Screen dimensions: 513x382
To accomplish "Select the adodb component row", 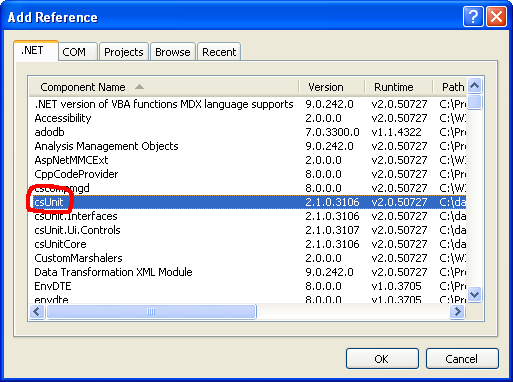I will pyautogui.click(x=247, y=132).
